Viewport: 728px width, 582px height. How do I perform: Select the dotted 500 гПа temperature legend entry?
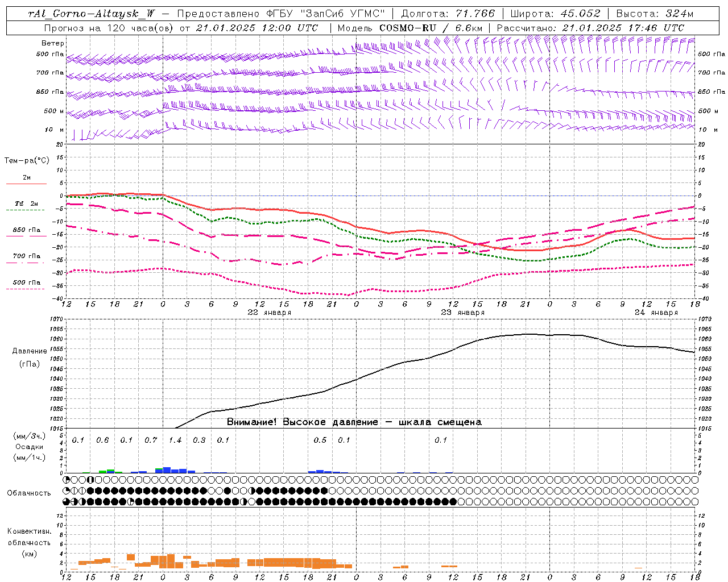click(x=26, y=284)
